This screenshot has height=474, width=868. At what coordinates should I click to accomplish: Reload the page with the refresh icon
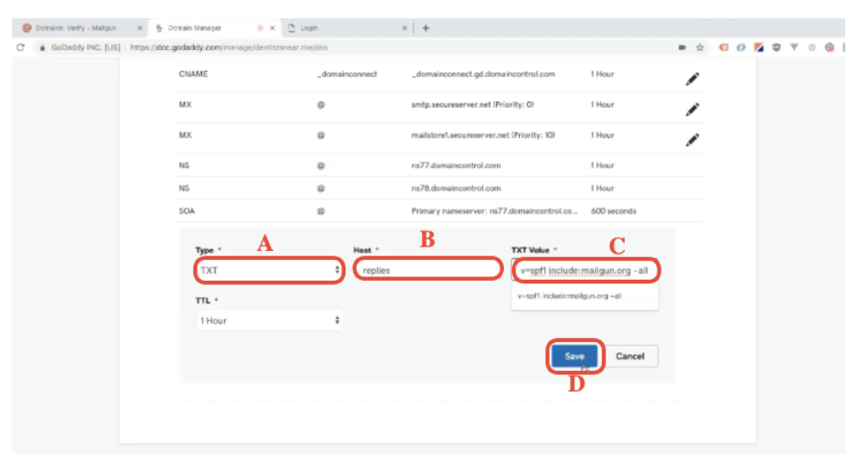pyautogui.click(x=20, y=47)
